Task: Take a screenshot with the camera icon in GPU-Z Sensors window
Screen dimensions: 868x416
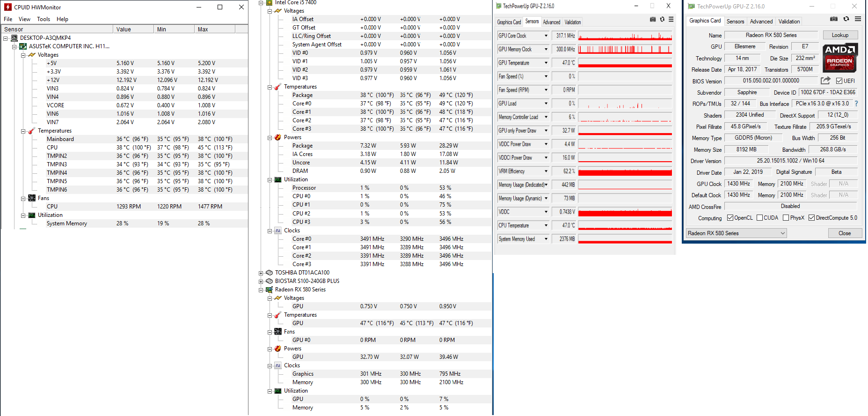Action: 653,19
